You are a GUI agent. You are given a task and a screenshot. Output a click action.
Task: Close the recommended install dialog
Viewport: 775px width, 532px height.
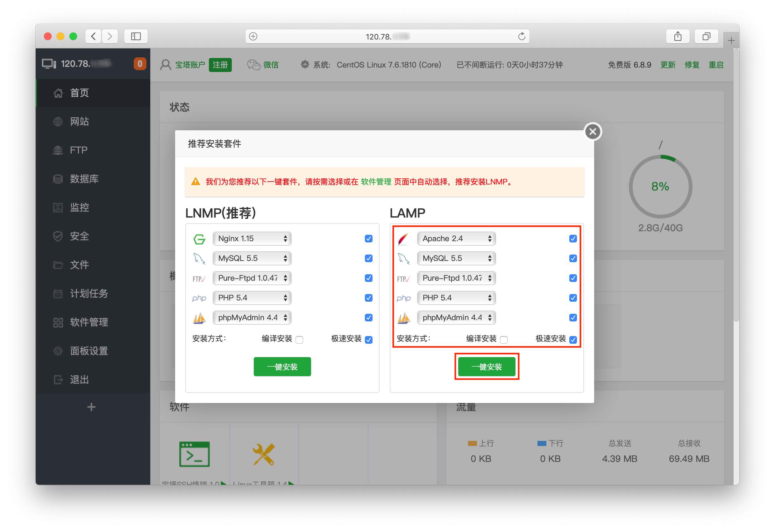[x=593, y=132]
